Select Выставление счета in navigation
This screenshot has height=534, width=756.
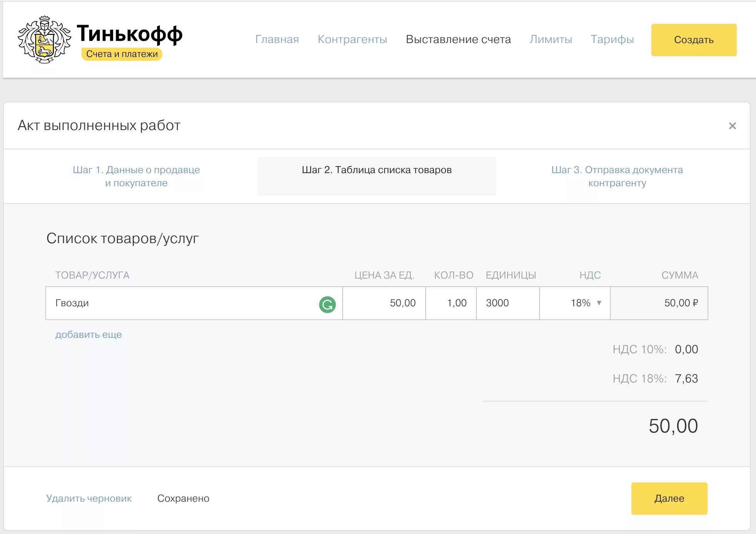pyautogui.click(x=458, y=39)
